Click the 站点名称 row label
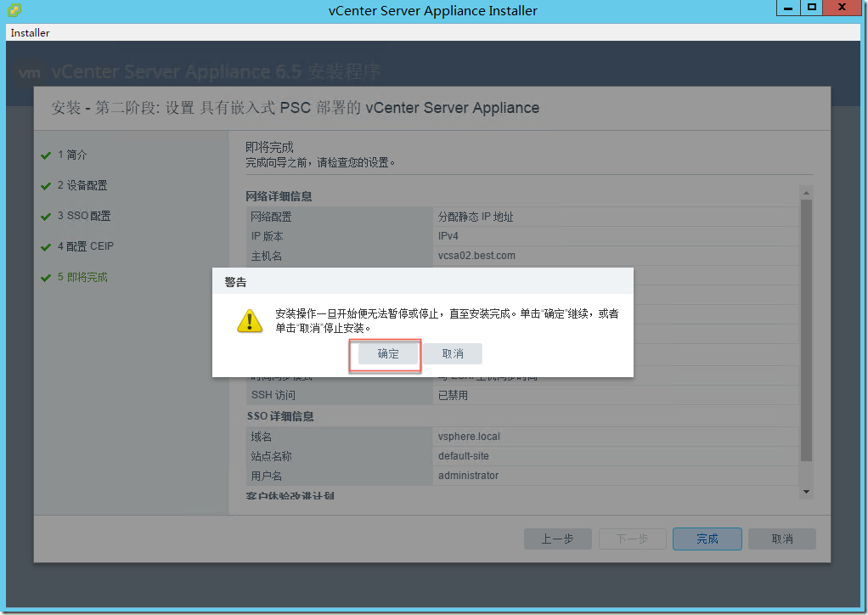Image resolution: width=868 pixels, height=615 pixels. [271, 456]
